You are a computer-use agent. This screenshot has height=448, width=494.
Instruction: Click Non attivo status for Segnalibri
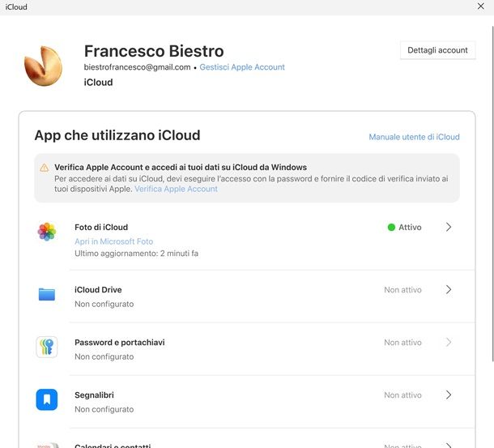click(402, 395)
